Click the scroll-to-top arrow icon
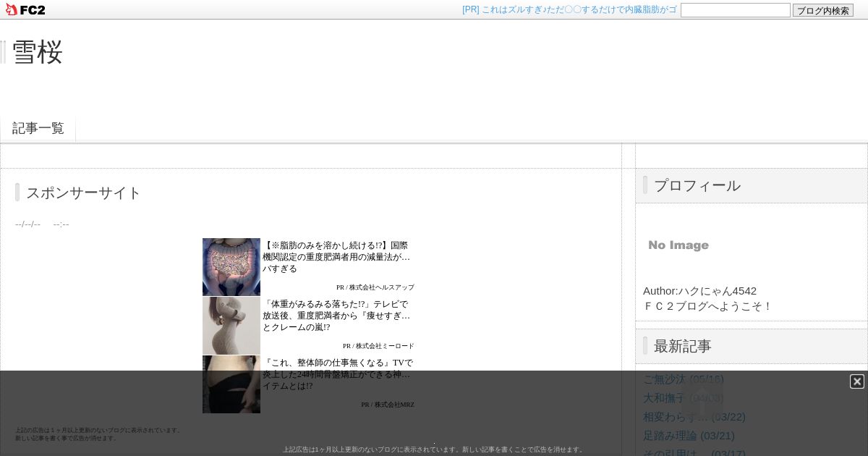The image size is (868, 456). (x=702, y=399)
